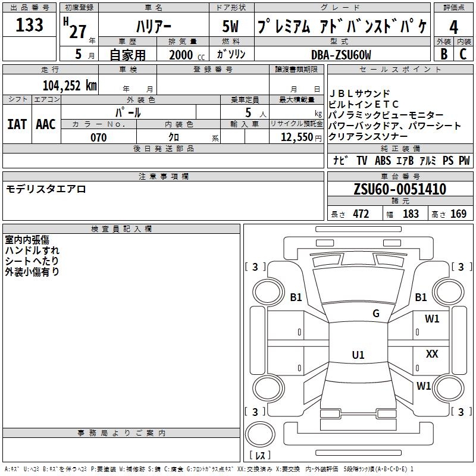The image size is (476, 476).
Task: Click the width value 183
Action: point(411,214)
